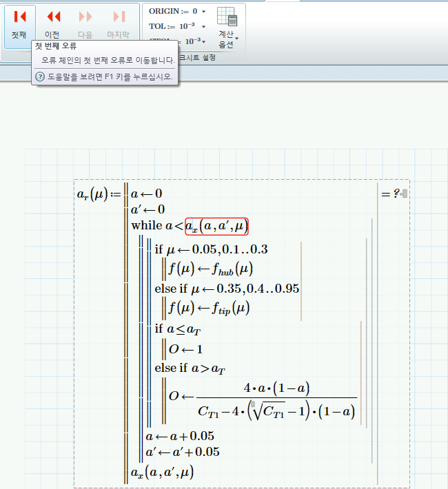Click the ORIGIN := 0 setting text

click(x=173, y=12)
